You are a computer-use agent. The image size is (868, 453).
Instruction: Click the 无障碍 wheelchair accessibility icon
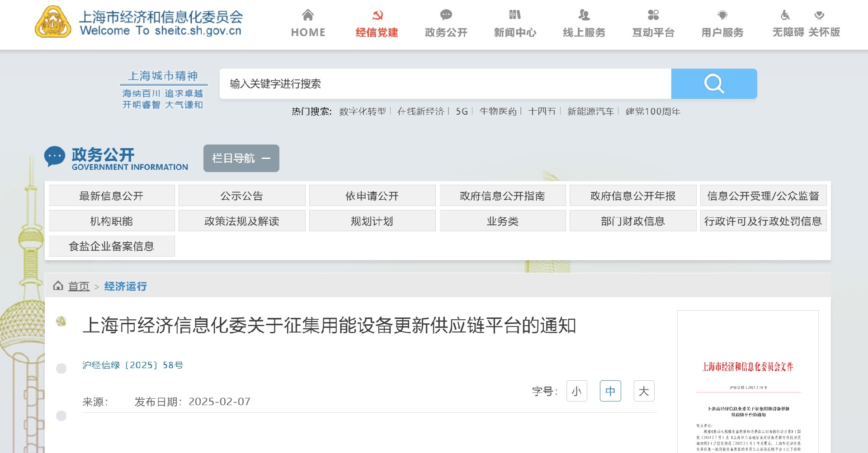click(x=785, y=15)
